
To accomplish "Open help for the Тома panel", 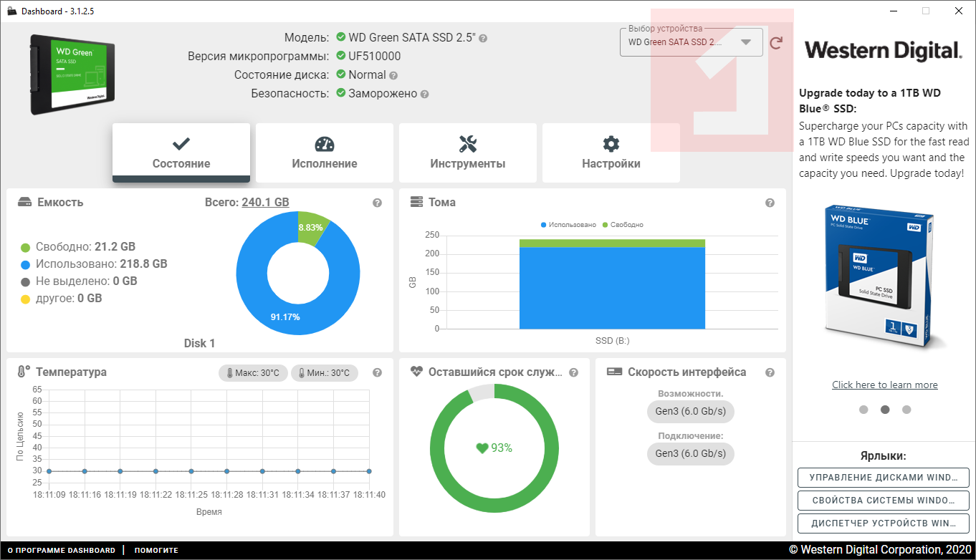I will point(770,203).
